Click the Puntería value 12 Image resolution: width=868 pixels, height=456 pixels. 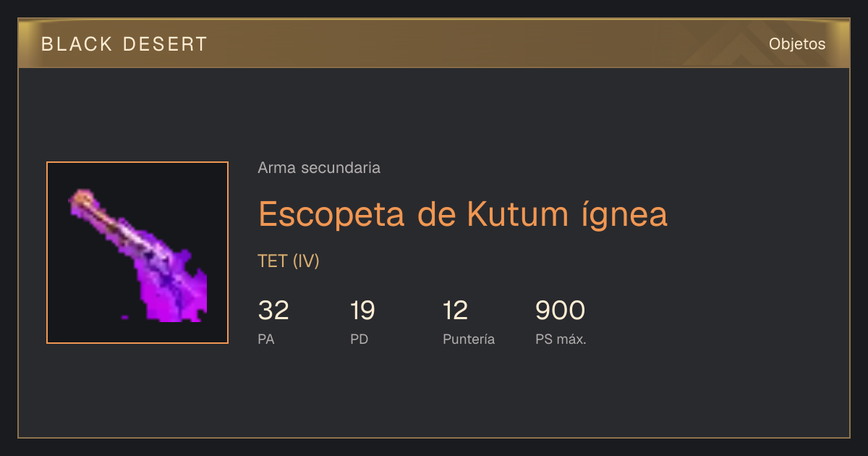click(455, 311)
